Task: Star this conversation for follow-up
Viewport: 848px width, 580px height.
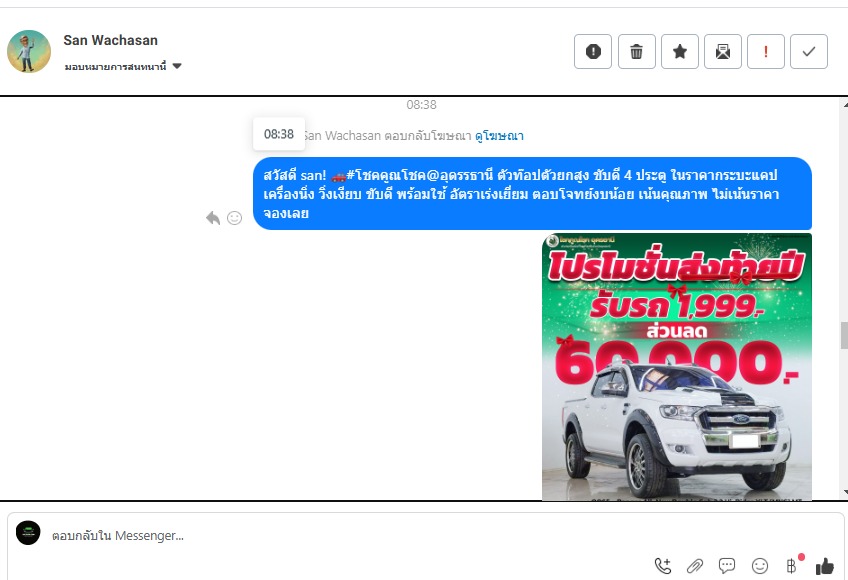Action: tap(680, 51)
